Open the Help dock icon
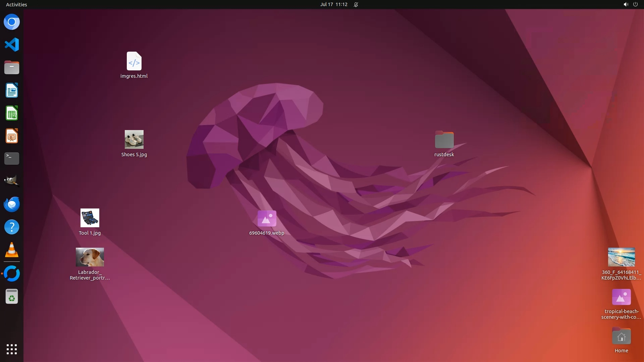This screenshot has width=644, height=362. pyautogui.click(x=12, y=227)
